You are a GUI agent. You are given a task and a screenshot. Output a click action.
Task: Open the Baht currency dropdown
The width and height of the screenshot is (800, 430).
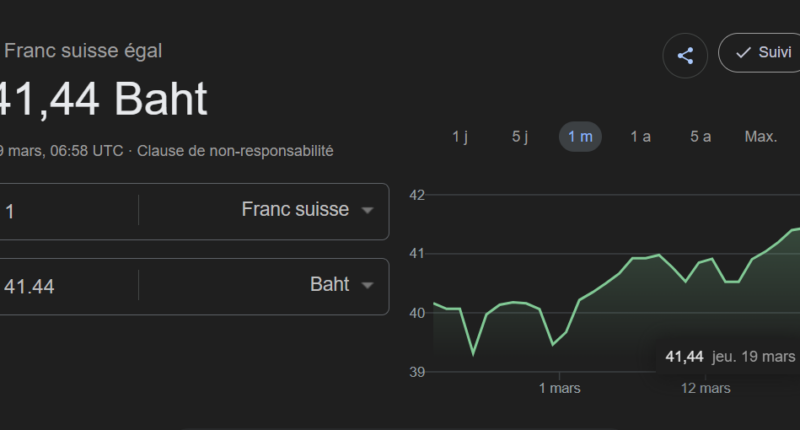point(341,285)
